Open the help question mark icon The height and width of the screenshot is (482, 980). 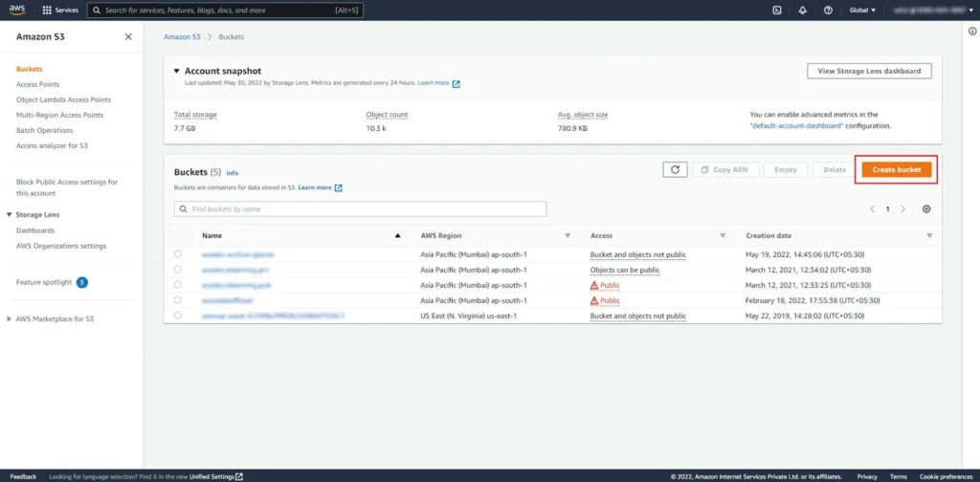point(828,10)
